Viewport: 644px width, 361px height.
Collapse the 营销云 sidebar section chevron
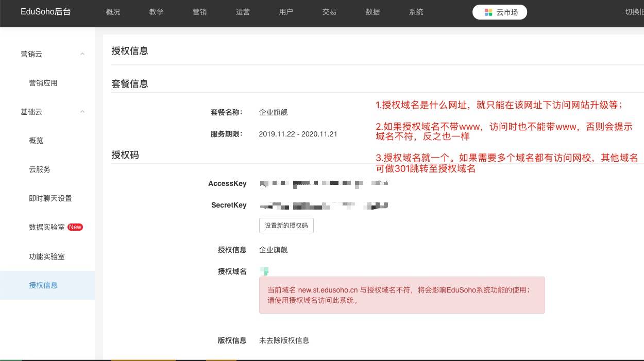[82, 54]
